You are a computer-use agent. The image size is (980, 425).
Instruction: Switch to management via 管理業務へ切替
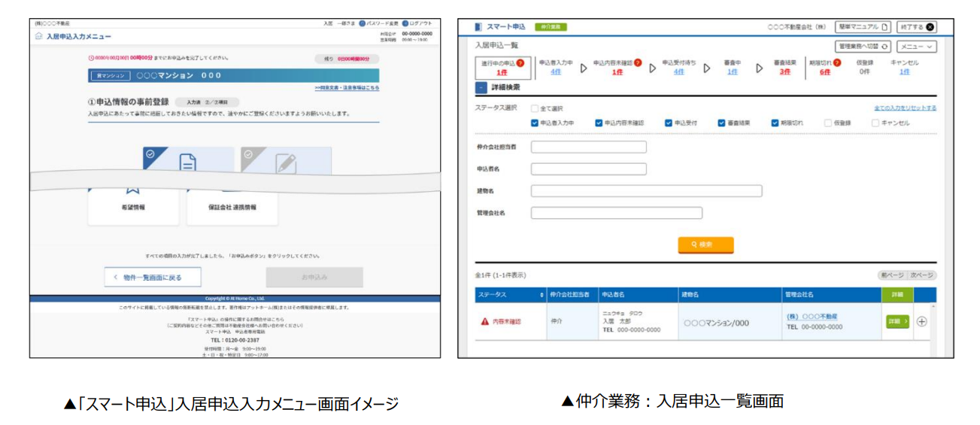(x=864, y=47)
